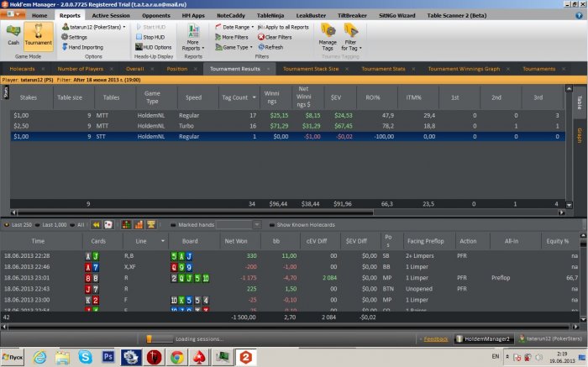588x367 pixels.
Task: Refresh the report data
Action: click(270, 47)
